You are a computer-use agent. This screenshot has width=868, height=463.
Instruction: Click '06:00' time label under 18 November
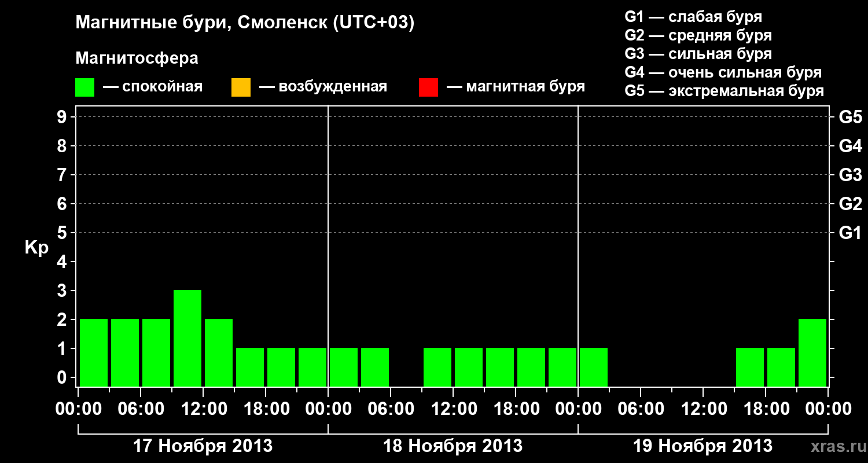click(391, 409)
